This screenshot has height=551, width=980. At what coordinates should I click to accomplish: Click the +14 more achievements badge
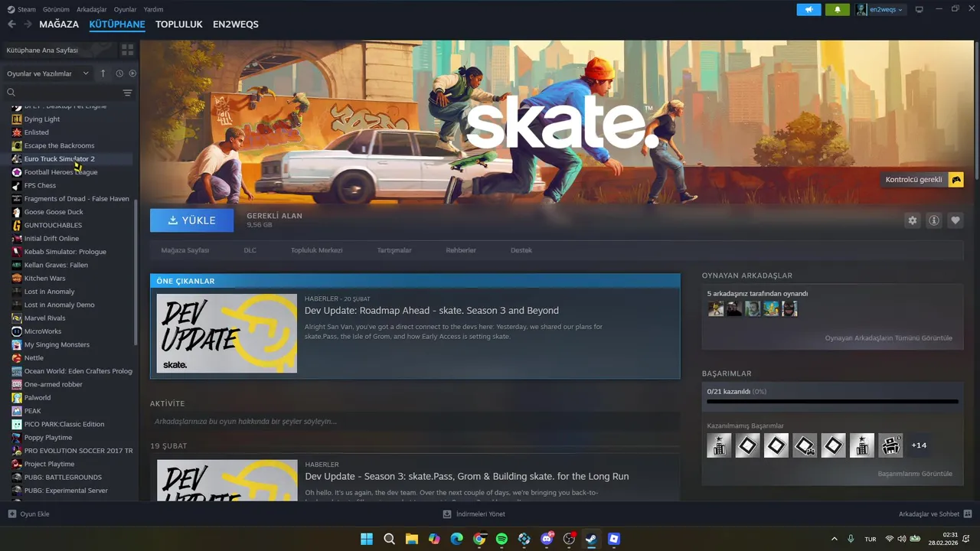pyautogui.click(x=919, y=445)
